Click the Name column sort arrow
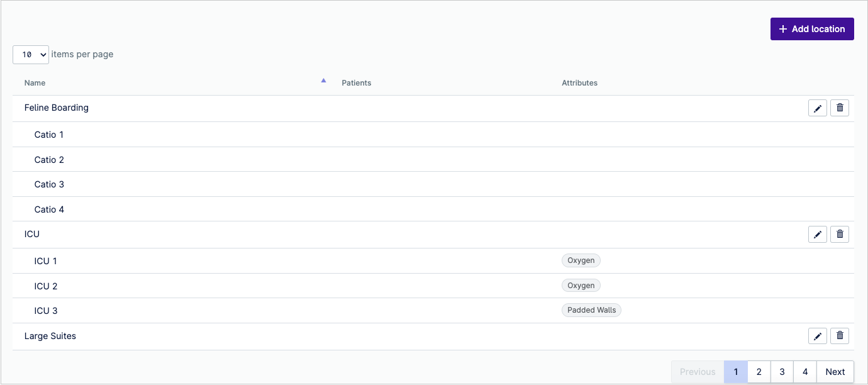This screenshot has height=385, width=868. 323,81
